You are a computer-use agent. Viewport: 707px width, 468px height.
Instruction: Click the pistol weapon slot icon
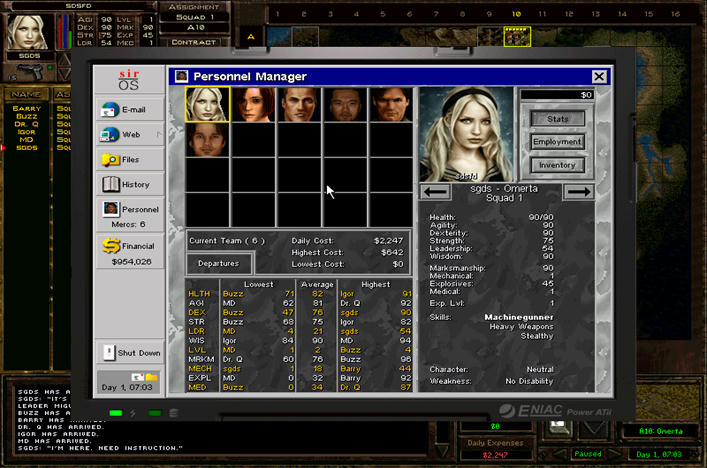31,71
